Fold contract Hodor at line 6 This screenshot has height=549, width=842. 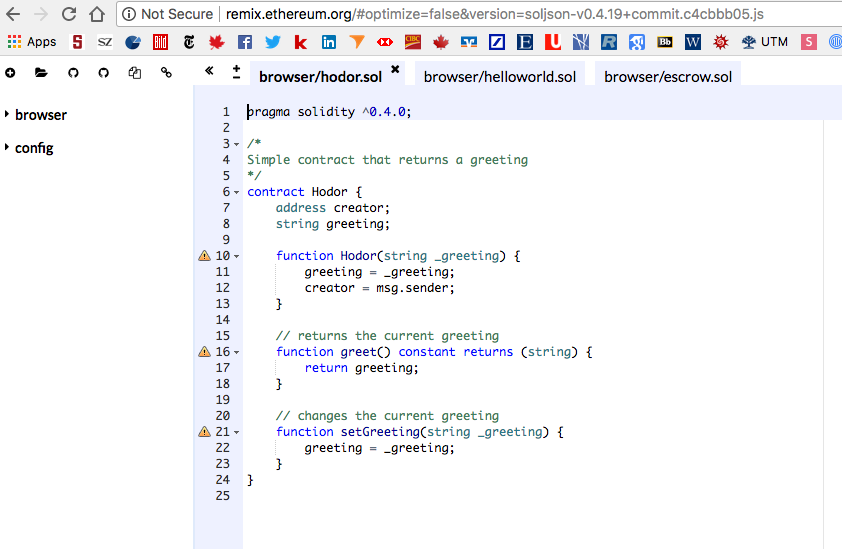click(x=236, y=192)
